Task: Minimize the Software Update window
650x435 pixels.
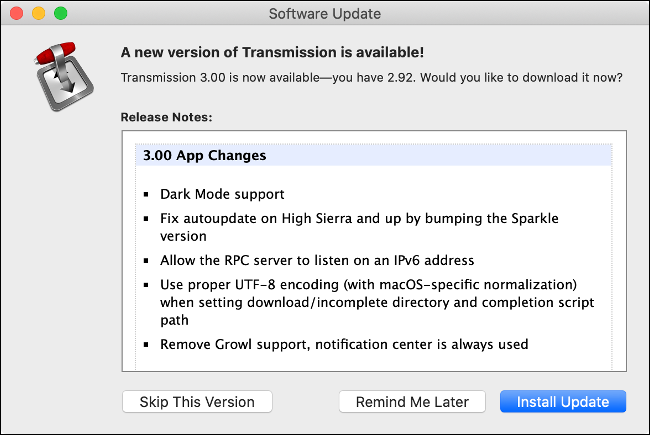Action: (40, 14)
